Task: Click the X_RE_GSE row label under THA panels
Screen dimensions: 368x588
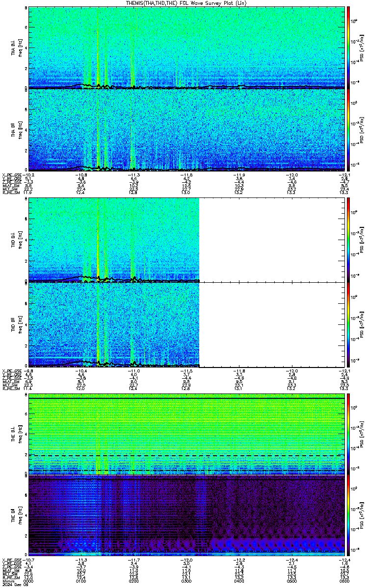Action: [11, 175]
